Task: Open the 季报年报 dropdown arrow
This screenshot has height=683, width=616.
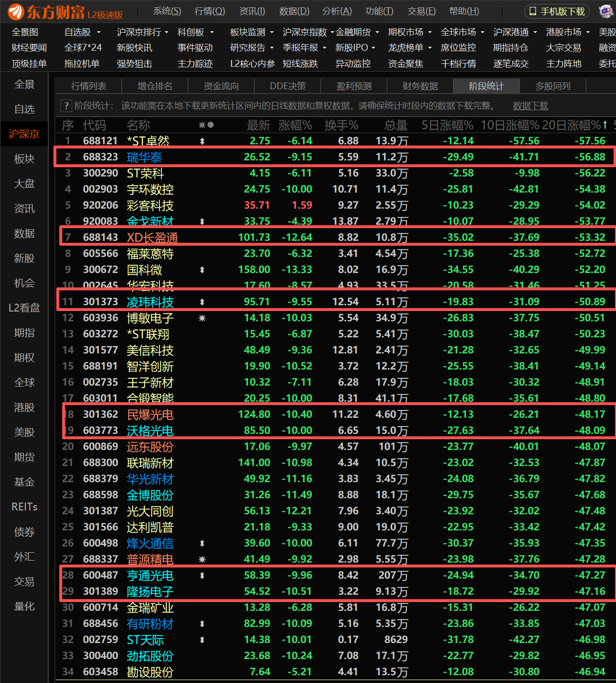Action: [324, 48]
